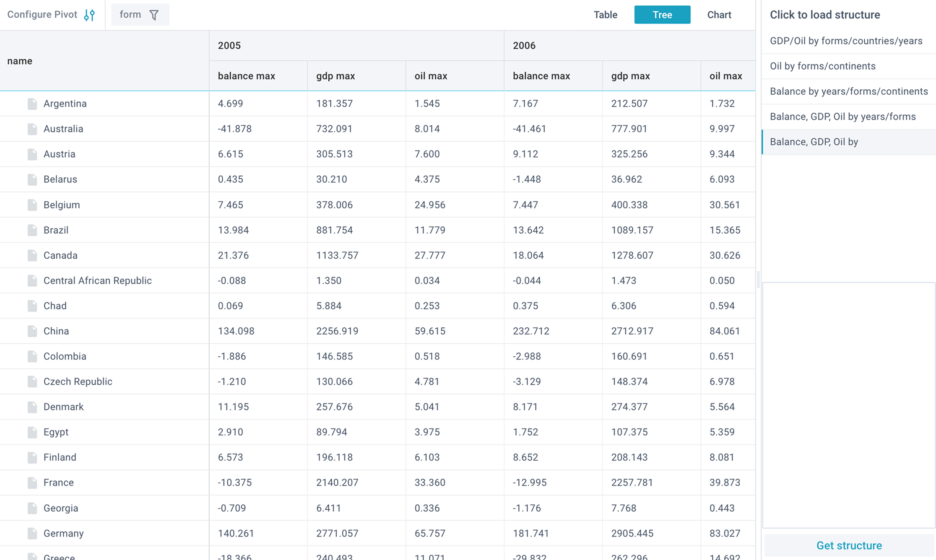Click Denmark 2005 gdp value 257.676
Image resolution: width=936 pixels, height=560 pixels.
pos(334,407)
